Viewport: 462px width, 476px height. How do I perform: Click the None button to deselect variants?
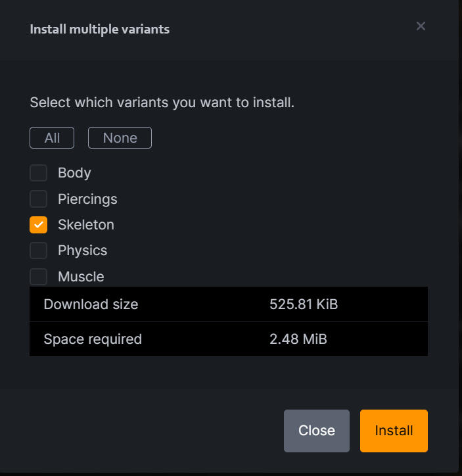click(x=120, y=138)
